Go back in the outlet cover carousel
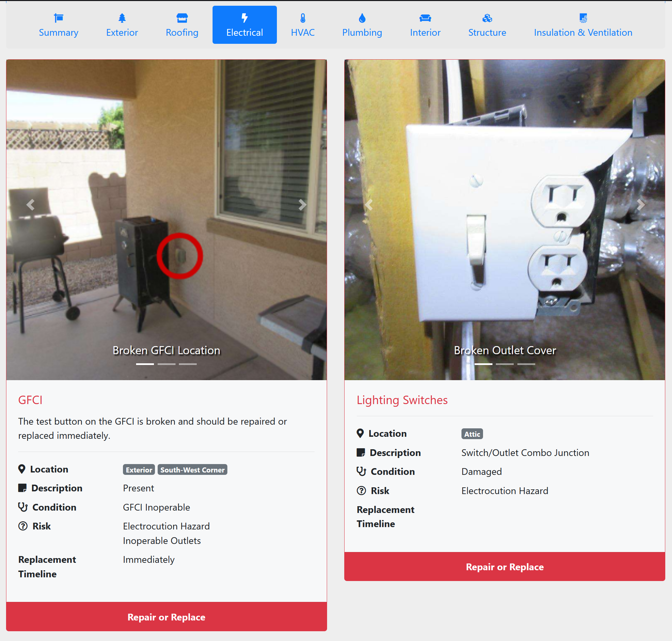Image resolution: width=672 pixels, height=641 pixels. (x=369, y=205)
